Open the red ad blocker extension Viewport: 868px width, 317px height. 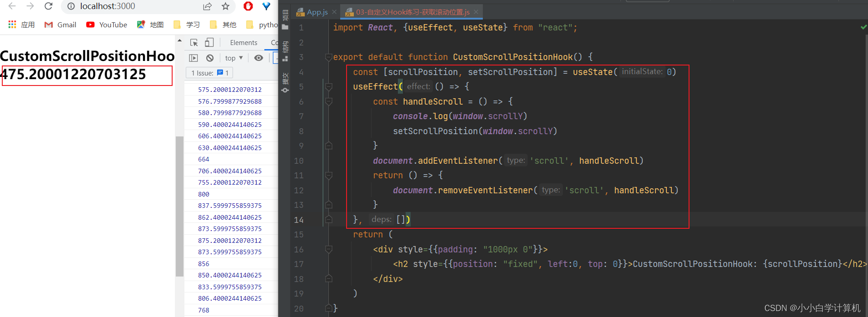(248, 6)
